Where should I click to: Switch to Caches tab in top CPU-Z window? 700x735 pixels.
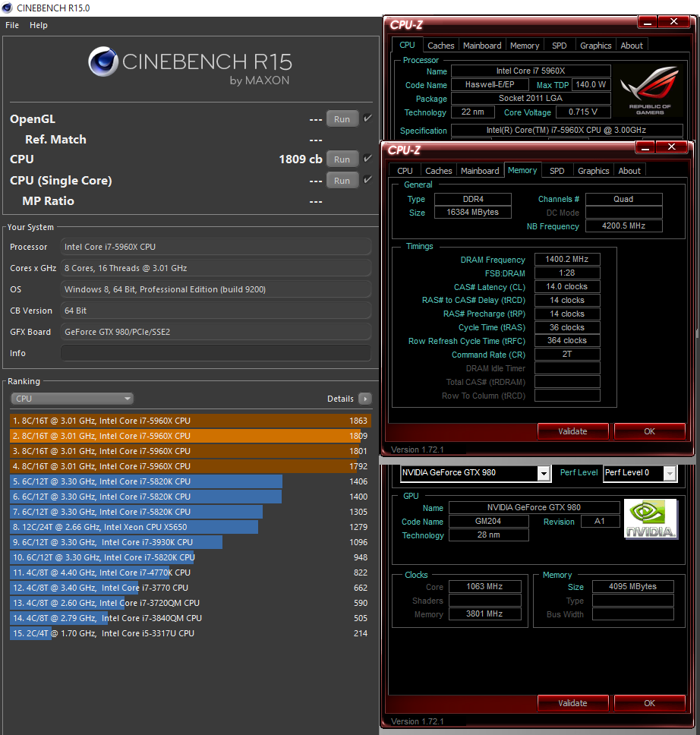coord(440,46)
